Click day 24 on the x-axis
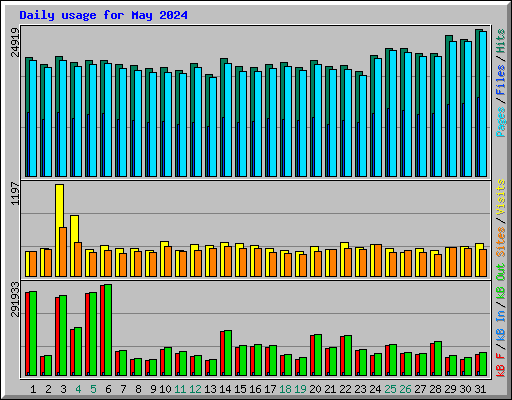 (x=375, y=389)
